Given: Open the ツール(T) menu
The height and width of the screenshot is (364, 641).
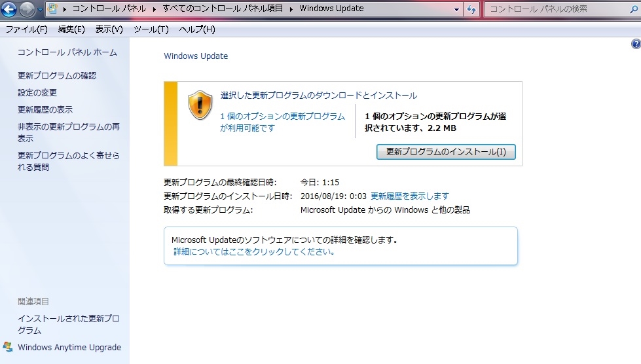Looking at the screenshot, I should point(151,29).
